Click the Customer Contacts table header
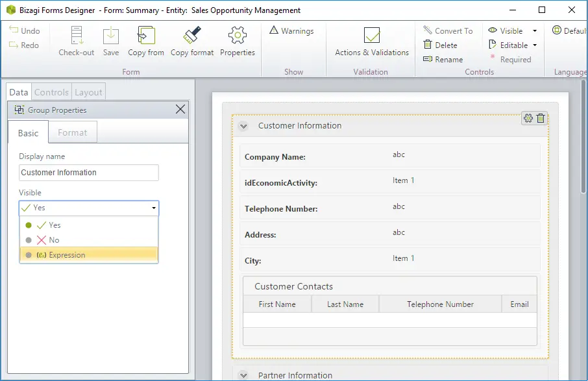This screenshot has height=381, width=588. pos(390,286)
